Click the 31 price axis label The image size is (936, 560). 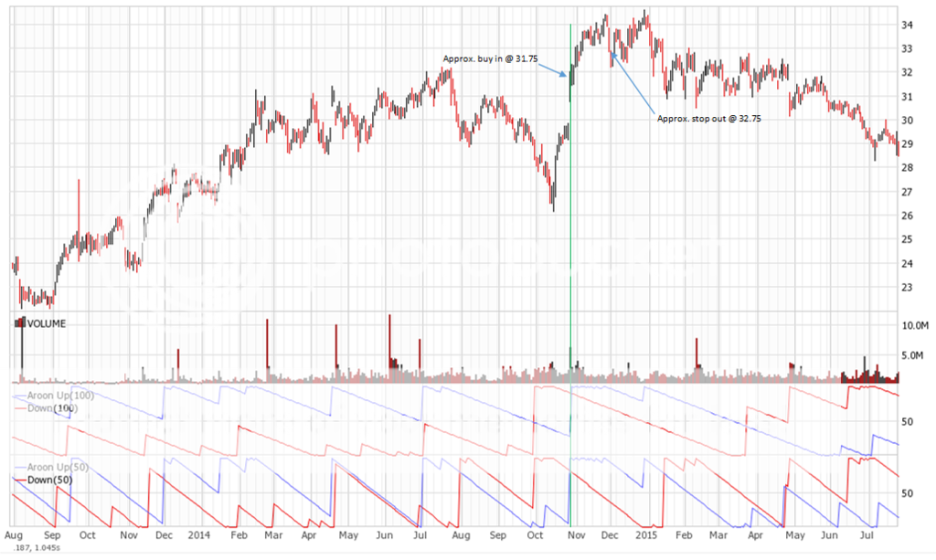coord(908,97)
